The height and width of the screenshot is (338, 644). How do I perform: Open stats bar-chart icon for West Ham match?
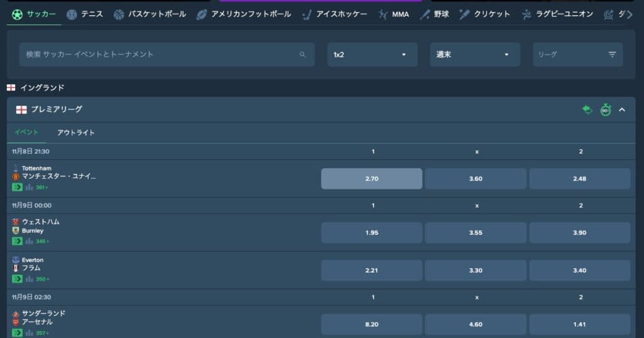coord(29,241)
